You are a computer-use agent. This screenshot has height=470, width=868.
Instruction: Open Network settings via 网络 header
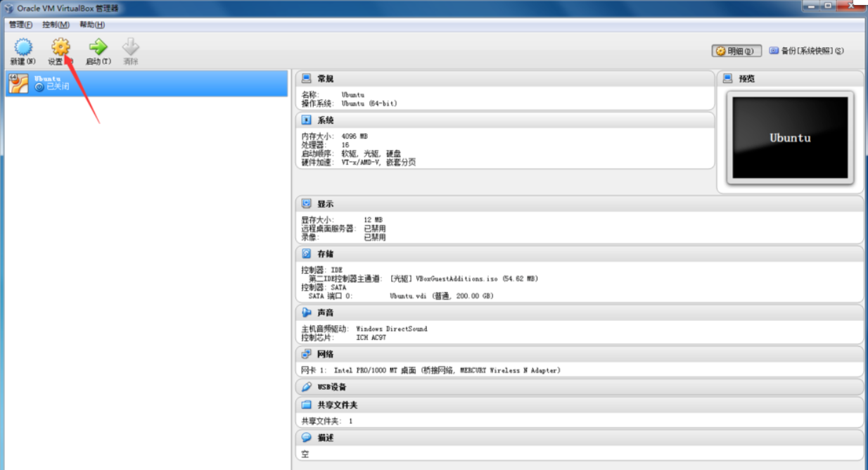tap(326, 354)
